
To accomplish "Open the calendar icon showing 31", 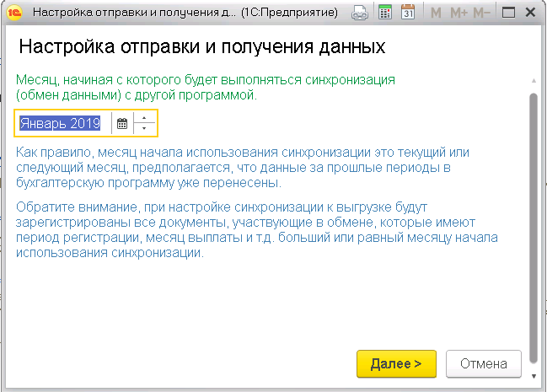I will point(408,13).
